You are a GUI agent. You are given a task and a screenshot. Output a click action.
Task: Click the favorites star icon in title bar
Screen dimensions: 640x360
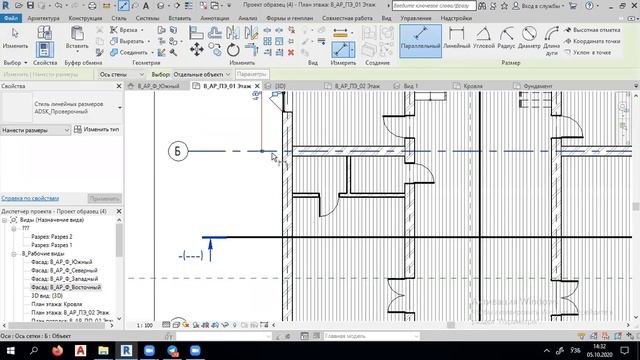(x=504, y=6)
